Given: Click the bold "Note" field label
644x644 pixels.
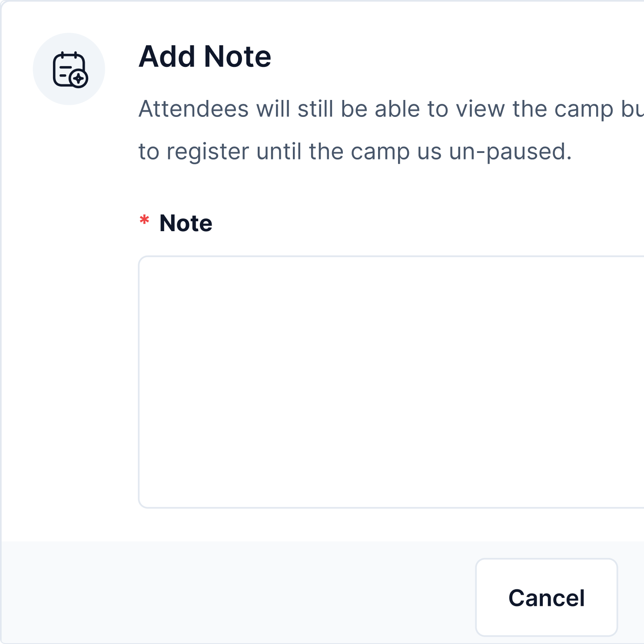Looking at the screenshot, I should tap(186, 223).
